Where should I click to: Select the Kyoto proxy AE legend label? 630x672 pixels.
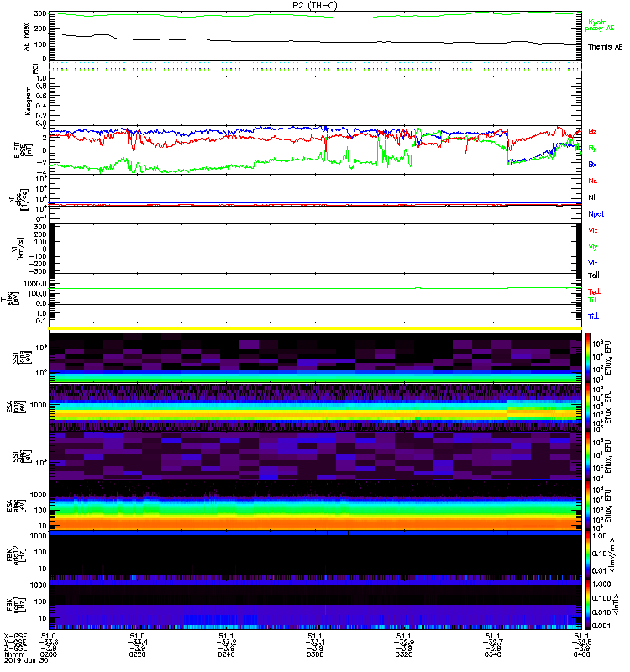pyautogui.click(x=599, y=25)
